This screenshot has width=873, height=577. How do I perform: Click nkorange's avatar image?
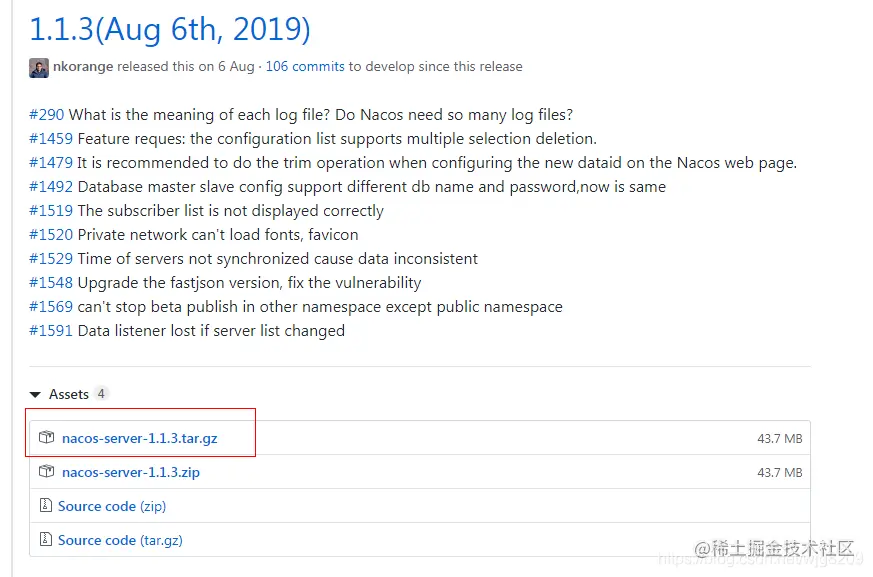pos(39,67)
